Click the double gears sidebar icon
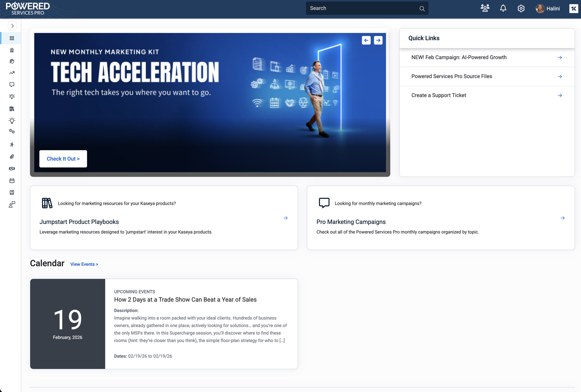The image size is (581, 392). pos(12,131)
